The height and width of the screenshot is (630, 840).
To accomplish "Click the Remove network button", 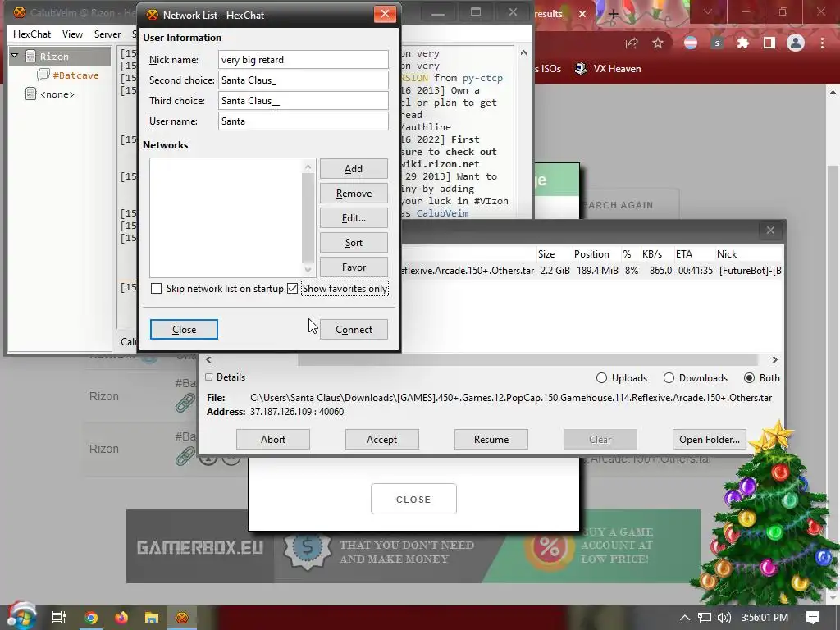I will pos(354,194).
